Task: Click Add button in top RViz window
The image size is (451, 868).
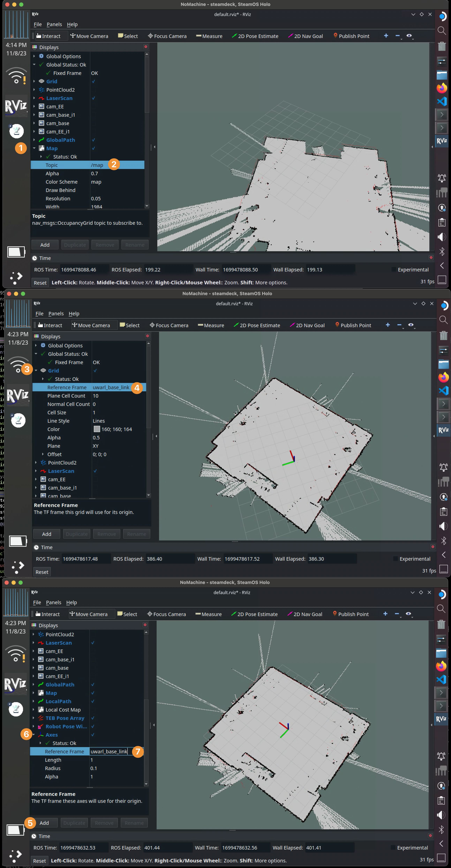Action: [x=45, y=245]
